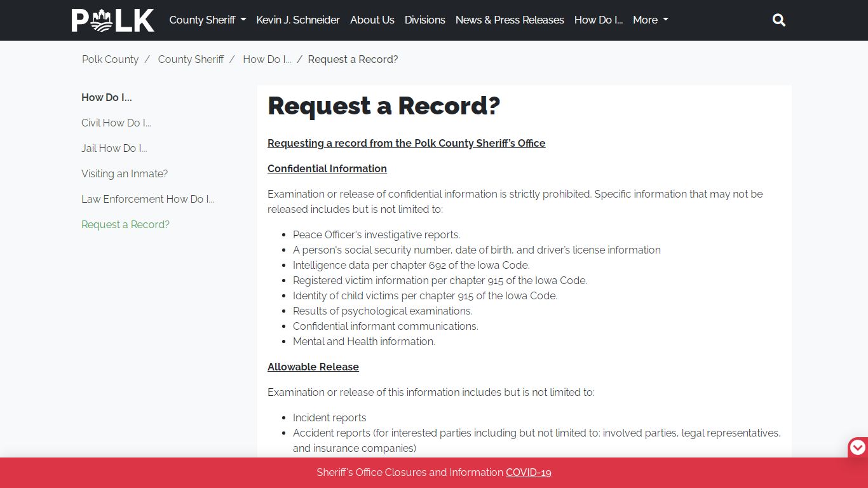Image resolution: width=868 pixels, height=488 pixels.
Task: Open News & Press Releases
Action: (510, 20)
